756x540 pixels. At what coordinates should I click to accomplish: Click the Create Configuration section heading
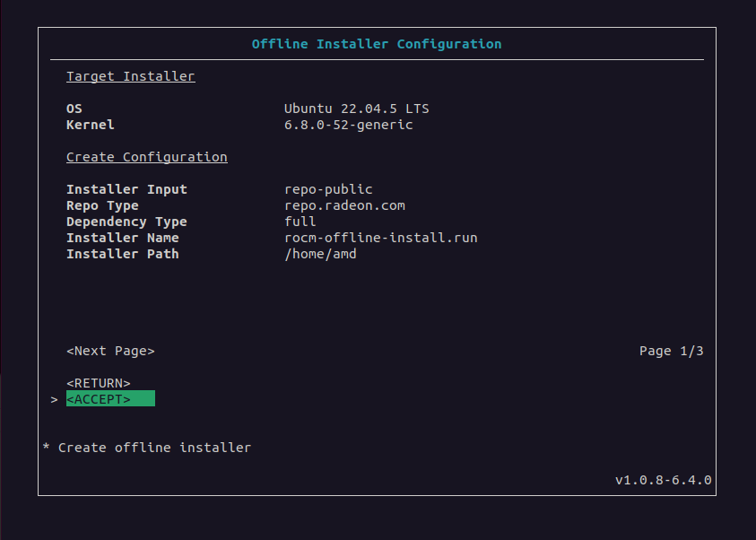pos(147,157)
